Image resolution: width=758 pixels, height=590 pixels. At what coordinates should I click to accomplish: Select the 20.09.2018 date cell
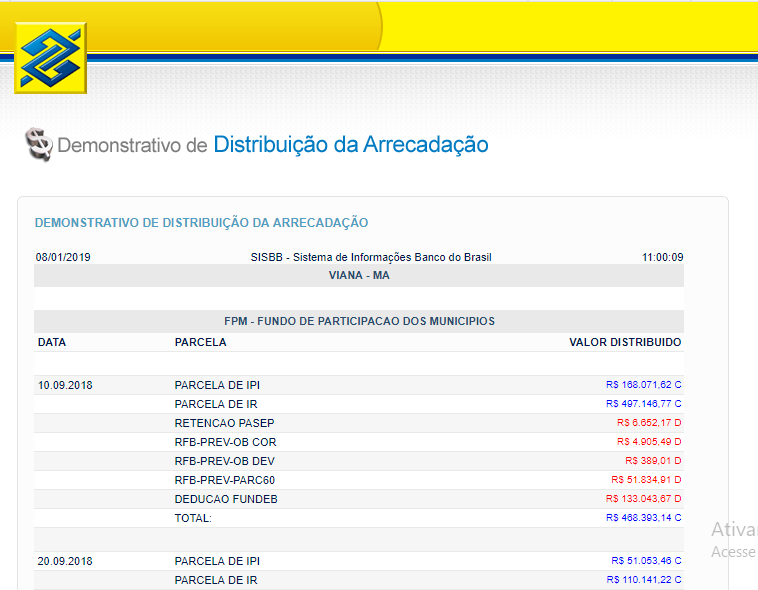[x=65, y=561]
